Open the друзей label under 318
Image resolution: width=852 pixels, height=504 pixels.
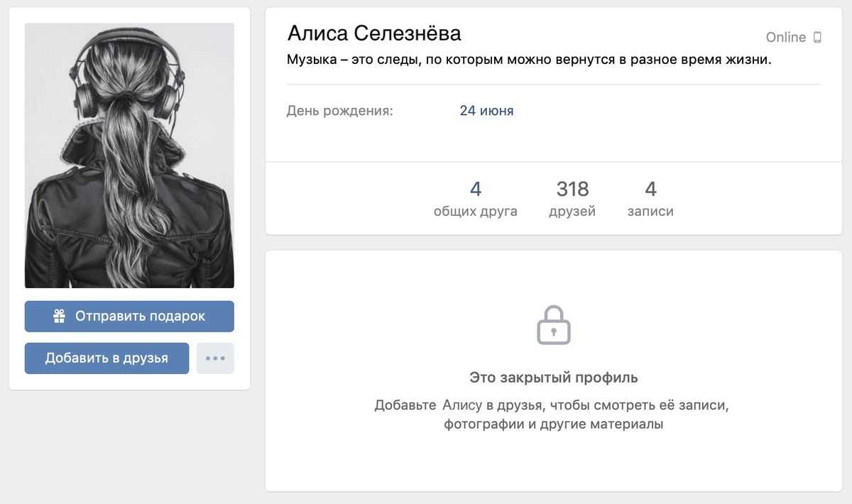(x=572, y=212)
